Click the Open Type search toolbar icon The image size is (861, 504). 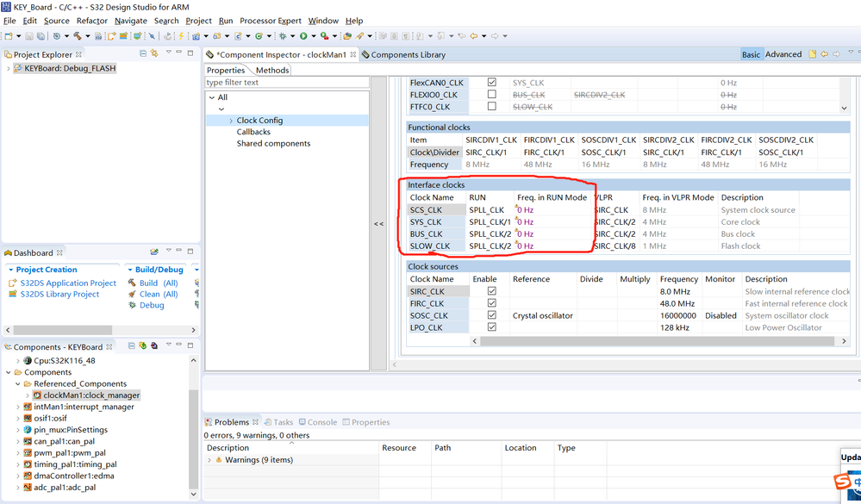click(x=360, y=36)
